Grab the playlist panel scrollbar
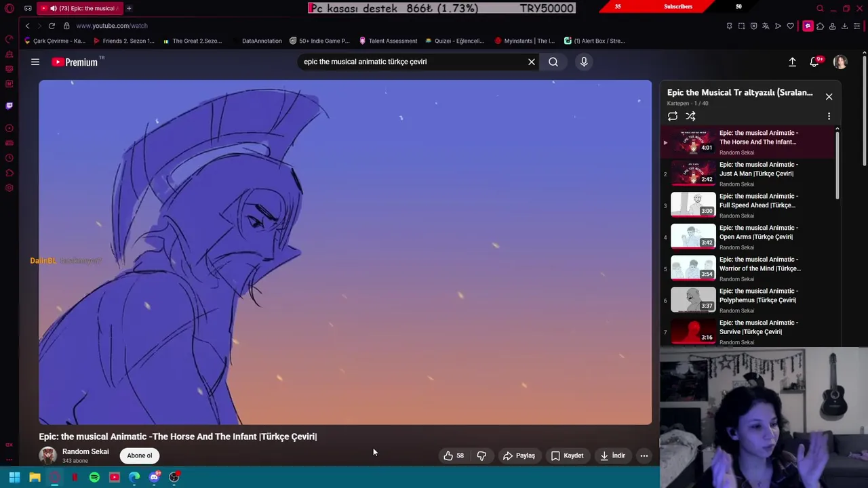This screenshot has height=488, width=868. pyautogui.click(x=837, y=165)
